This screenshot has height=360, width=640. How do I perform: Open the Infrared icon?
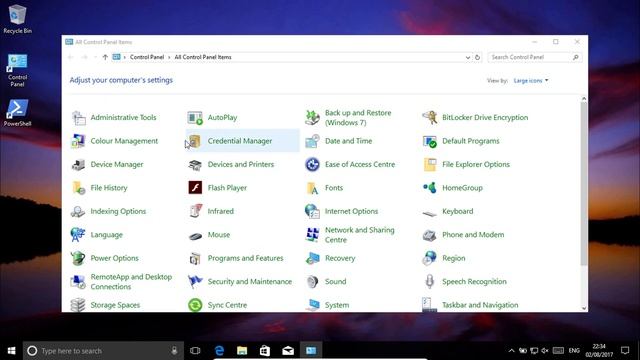point(195,211)
